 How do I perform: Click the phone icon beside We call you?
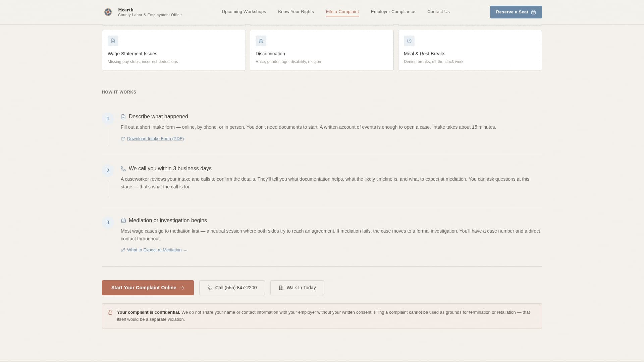tap(123, 169)
